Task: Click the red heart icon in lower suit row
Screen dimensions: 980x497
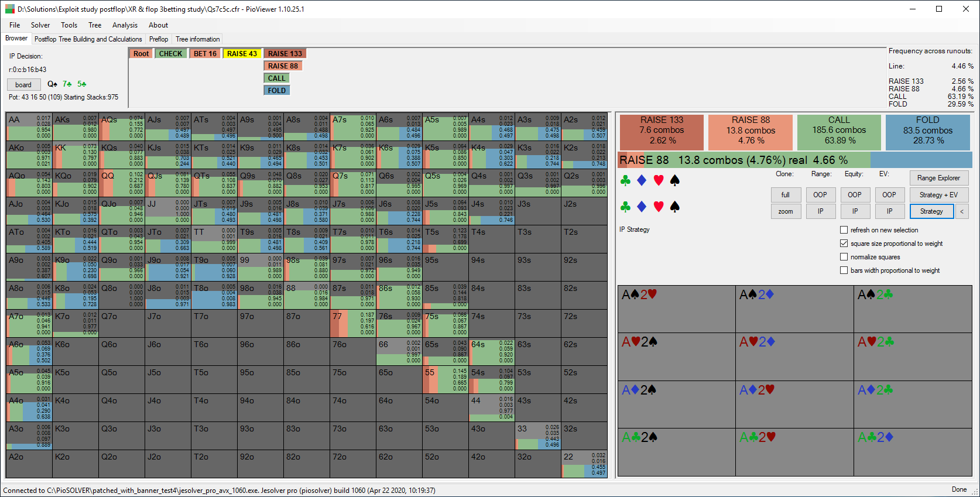Action: pyautogui.click(x=659, y=207)
